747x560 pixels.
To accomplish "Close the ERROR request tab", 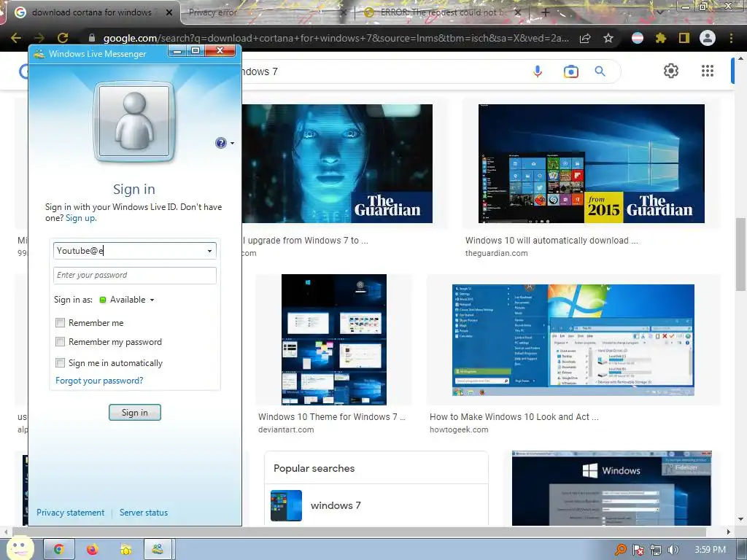I will pos(518,13).
